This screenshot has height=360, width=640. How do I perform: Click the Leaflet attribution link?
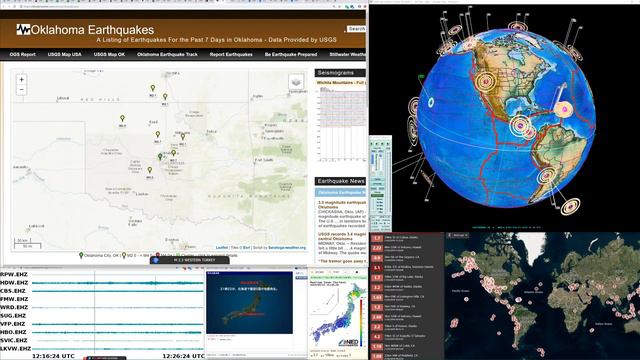[222, 248]
